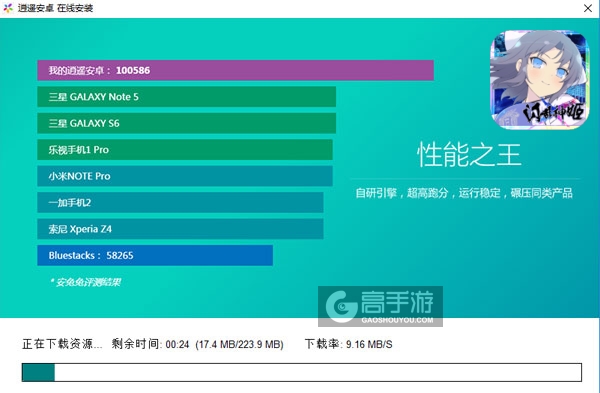Click the 正在下载资源 status text
Screen dimensions: 600x393
[62, 344]
